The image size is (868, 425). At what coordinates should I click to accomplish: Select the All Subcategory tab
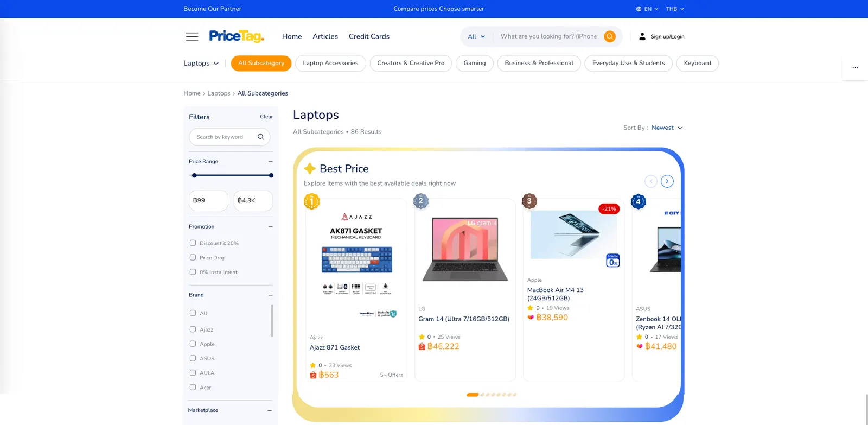(x=261, y=63)
